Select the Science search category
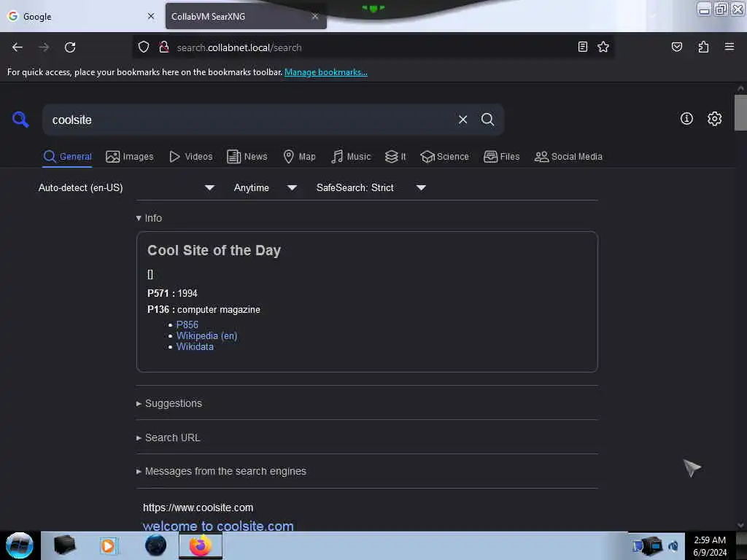This screenshot has width=747, height=560. pyautogui.click(x=444, y=157)
